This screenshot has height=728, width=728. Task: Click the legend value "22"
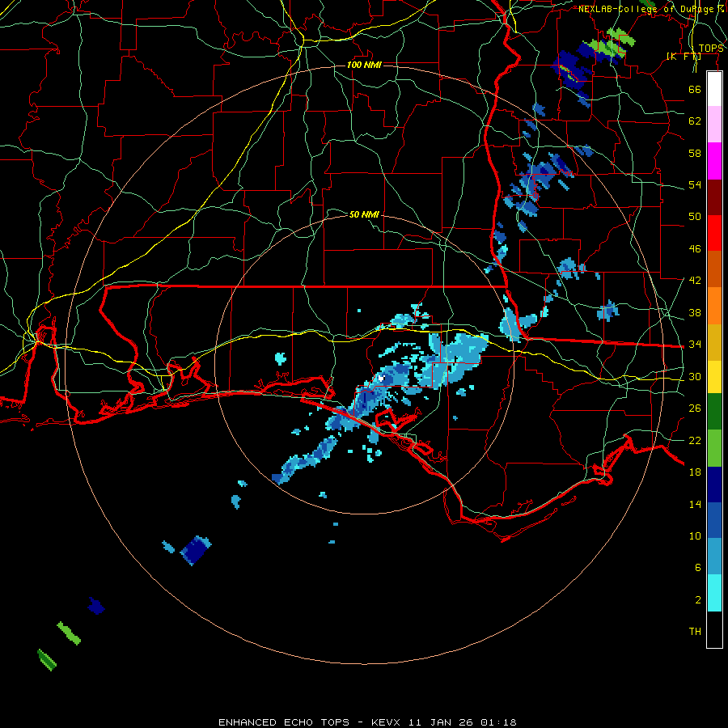pos(695,441)
